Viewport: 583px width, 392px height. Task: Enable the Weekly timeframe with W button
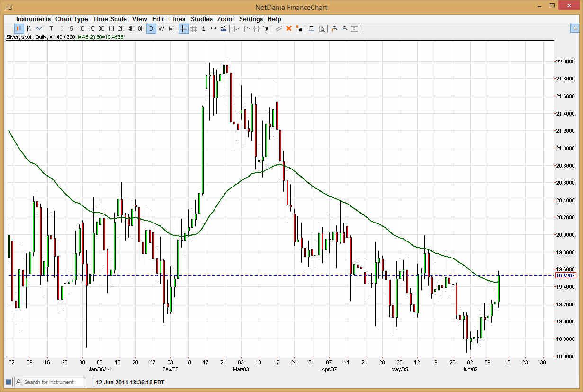tap(161, 28)
